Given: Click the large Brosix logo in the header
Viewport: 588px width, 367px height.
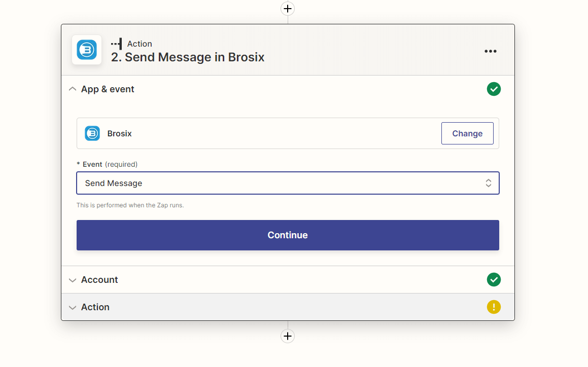Looking at the screenshot, I should pos(87,50).
